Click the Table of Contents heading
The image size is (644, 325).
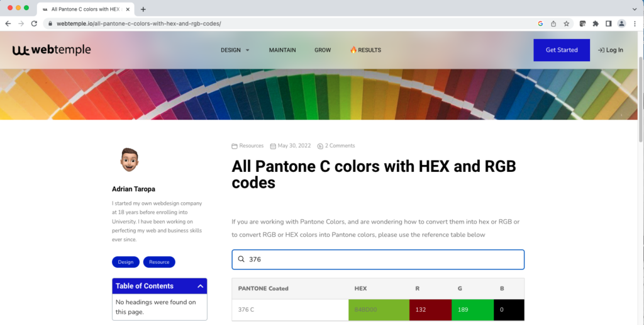[145, 286]
